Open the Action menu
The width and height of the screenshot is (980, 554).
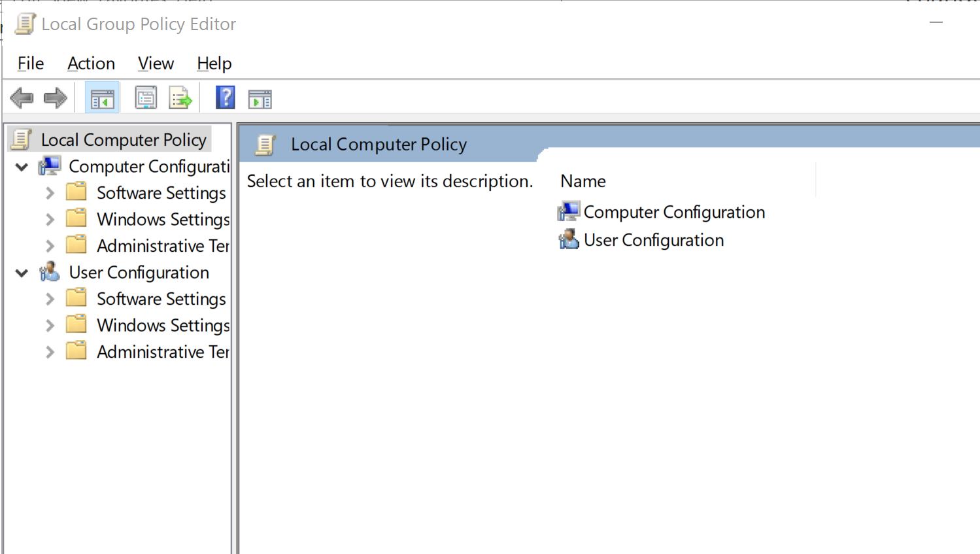(x=91, y=63)
